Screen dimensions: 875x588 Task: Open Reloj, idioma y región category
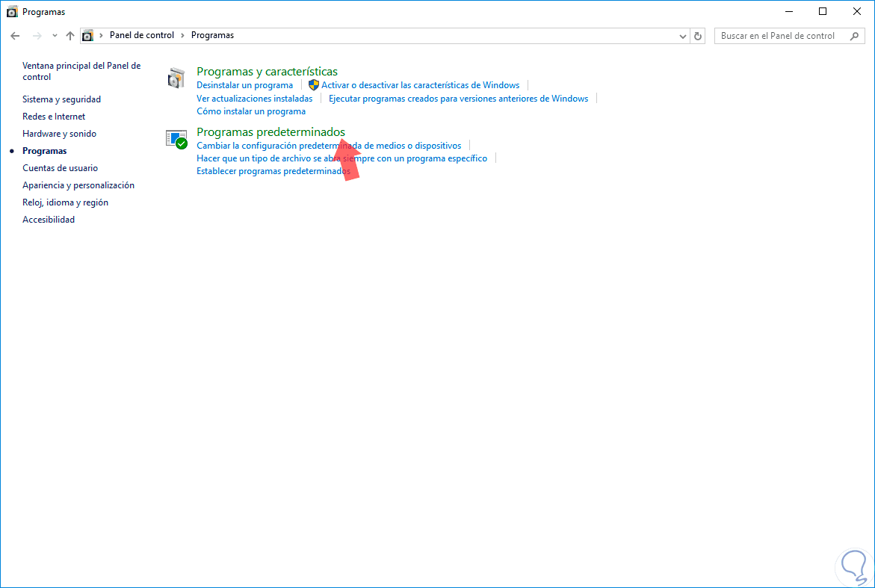click(x=65, y=202)
